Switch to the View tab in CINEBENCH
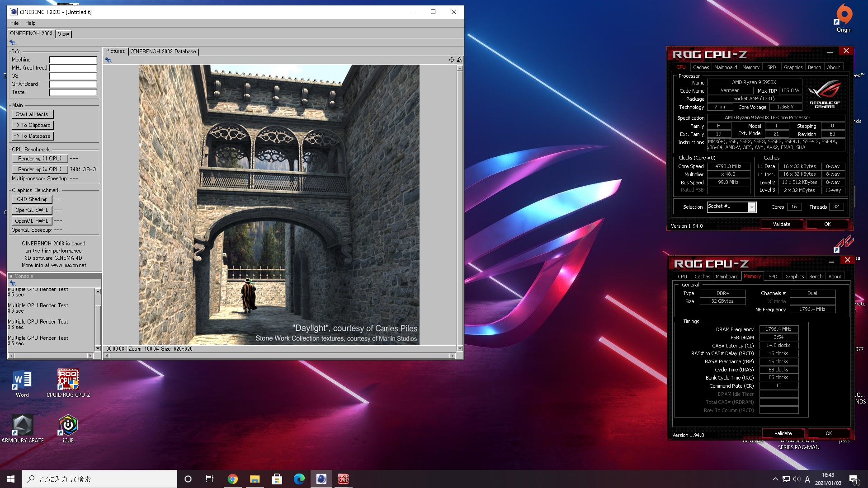This screenshot has width=868, height=488. [x=63, y=34]
